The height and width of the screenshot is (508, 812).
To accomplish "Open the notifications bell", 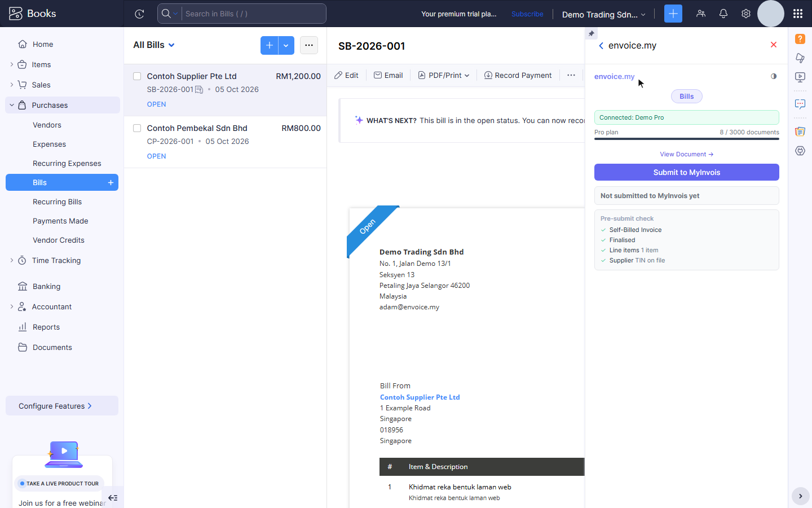I will coord(723,14).
